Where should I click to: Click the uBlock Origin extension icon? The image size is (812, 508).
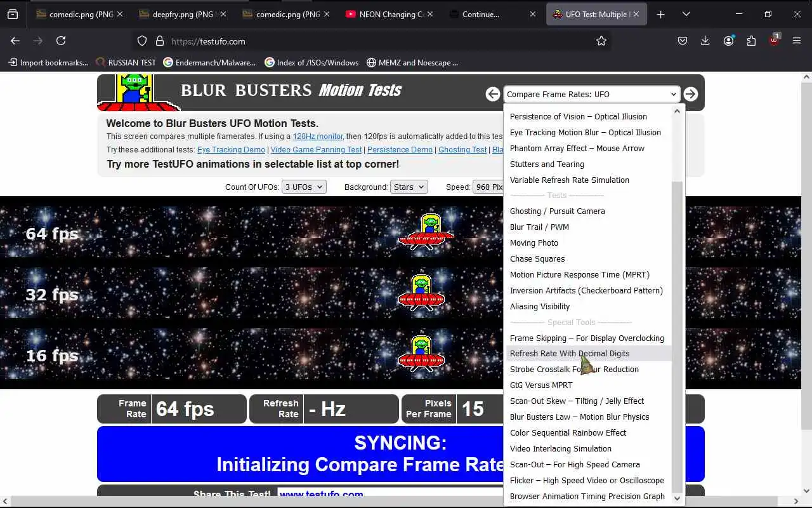774,40
